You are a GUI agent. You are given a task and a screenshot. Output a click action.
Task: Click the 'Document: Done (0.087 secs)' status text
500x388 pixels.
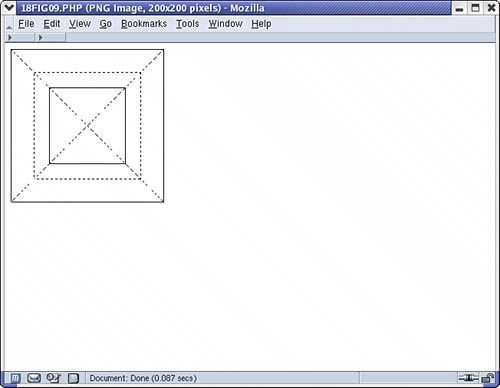(143, 378)
